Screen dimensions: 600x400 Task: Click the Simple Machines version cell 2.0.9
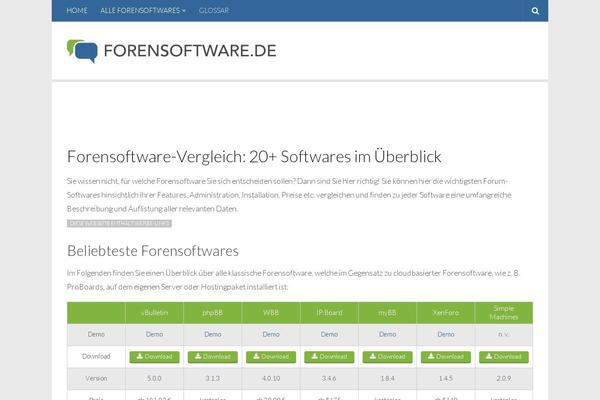pyautogui.click(x=504, y=379)
